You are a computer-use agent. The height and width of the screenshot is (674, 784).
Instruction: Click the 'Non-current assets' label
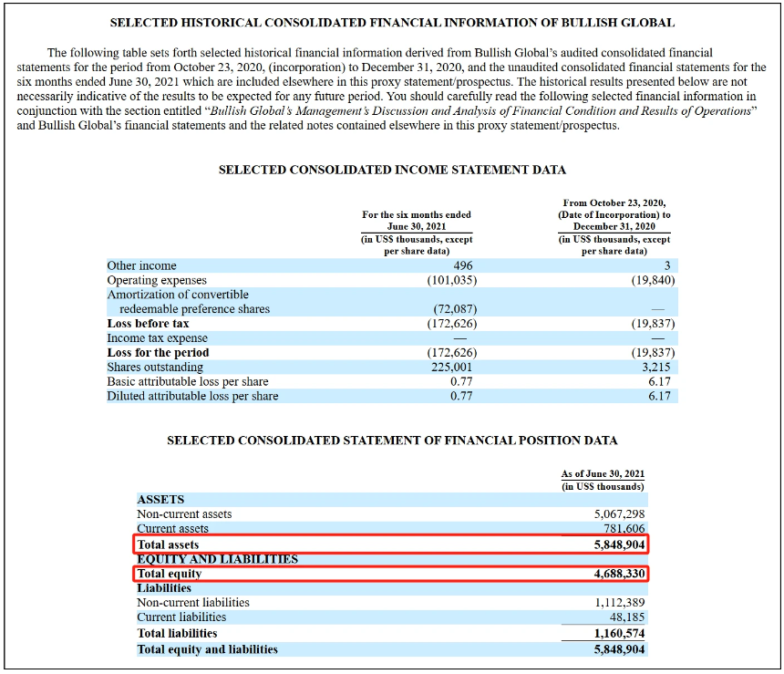184,514
